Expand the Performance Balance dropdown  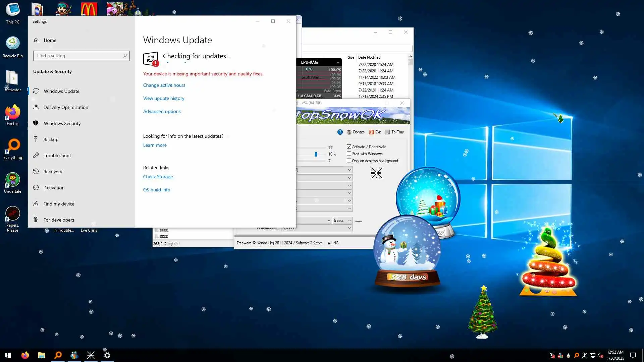[x=349, y=228]
